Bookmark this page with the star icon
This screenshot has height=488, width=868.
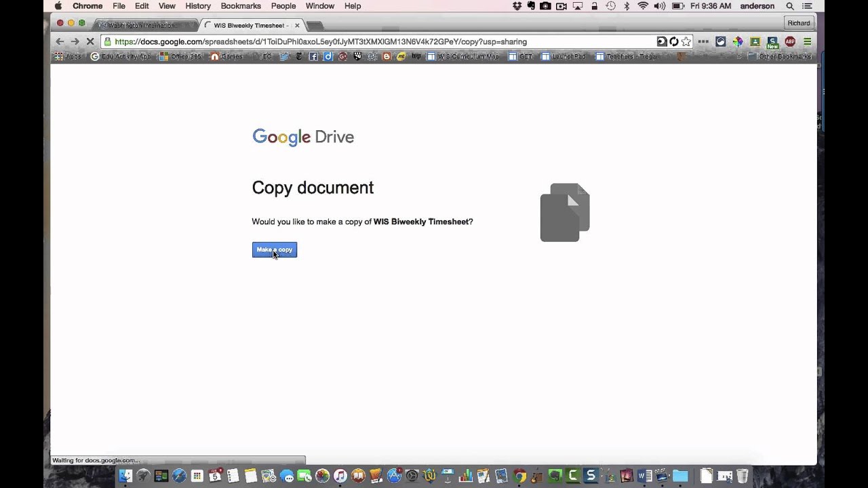pos(686,41)
